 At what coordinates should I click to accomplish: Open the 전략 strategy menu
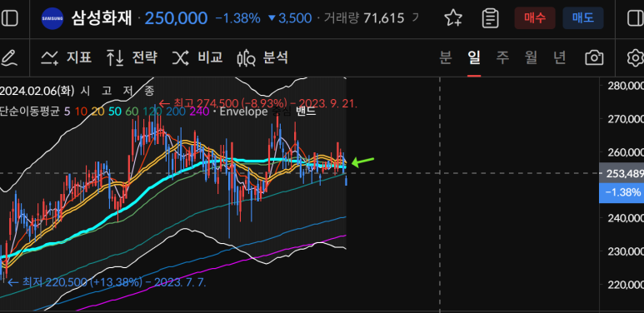pos(132,57)
